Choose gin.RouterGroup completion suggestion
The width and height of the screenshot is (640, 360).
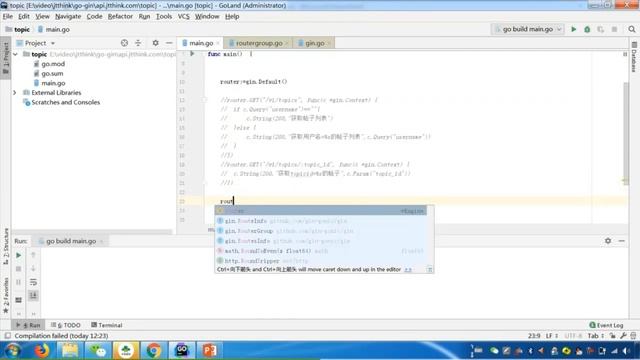tap(321, 231)
